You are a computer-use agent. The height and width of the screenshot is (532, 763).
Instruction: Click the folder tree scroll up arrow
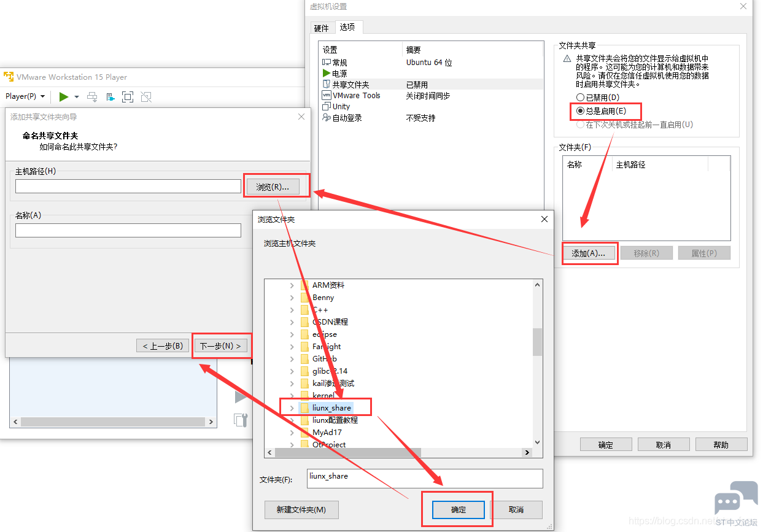click(x=537, y=285)
